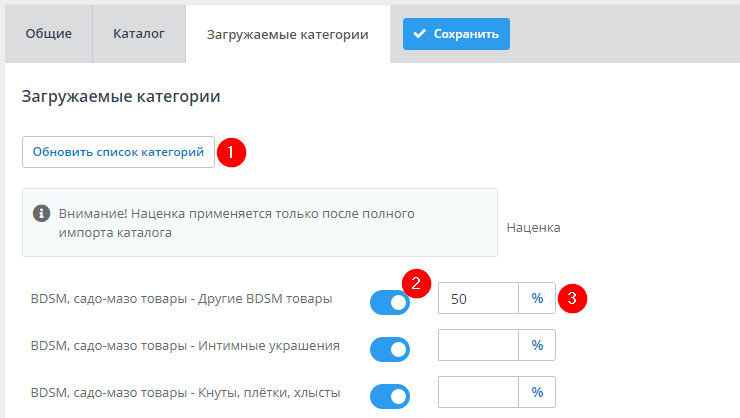Click percent sign next to 50 field
Image resolution: width=740 pixels, height=418 pixels.
537,298
